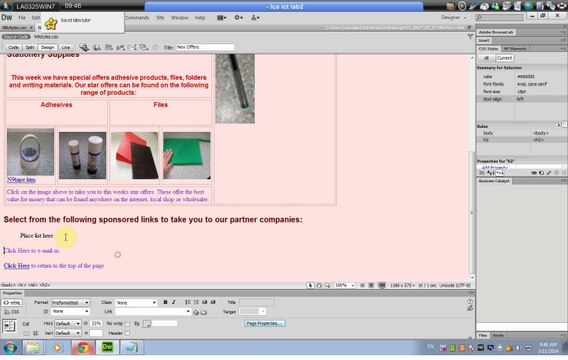Click the new CSS rule icon

pyautogui.click(x=542, y=173)
